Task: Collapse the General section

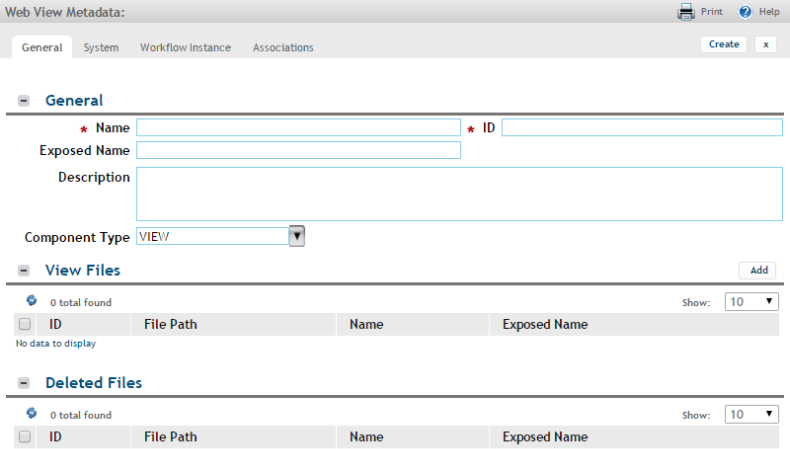Action: 24,101
